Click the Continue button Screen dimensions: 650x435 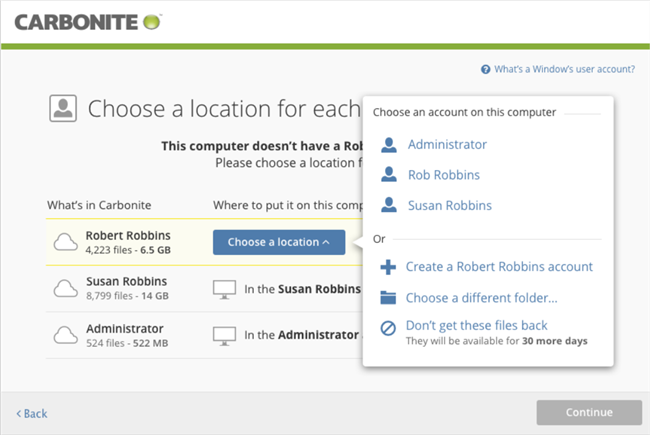point(589,412)
